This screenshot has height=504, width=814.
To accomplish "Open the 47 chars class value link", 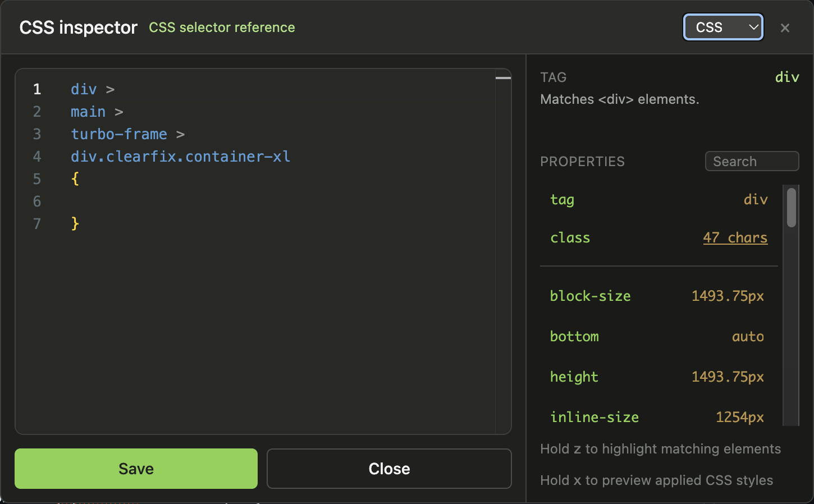I will coord(735,238).
